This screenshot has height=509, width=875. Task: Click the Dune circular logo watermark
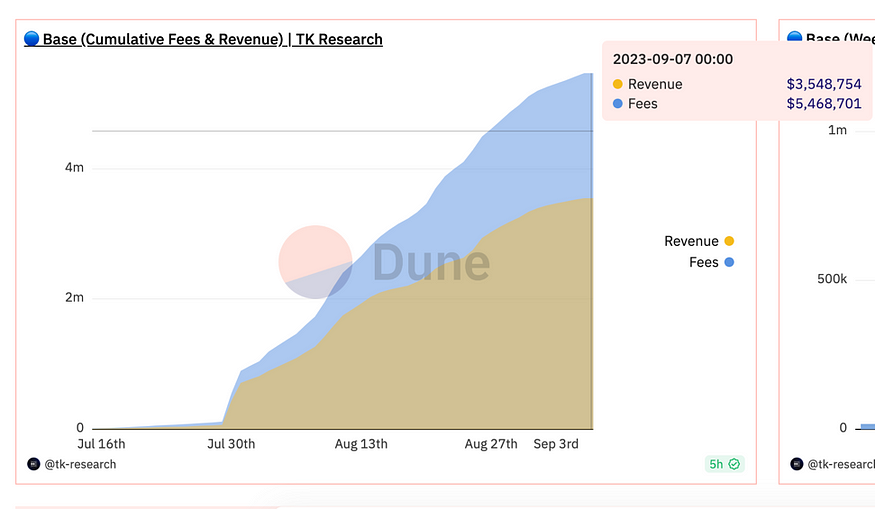(315, 262)
